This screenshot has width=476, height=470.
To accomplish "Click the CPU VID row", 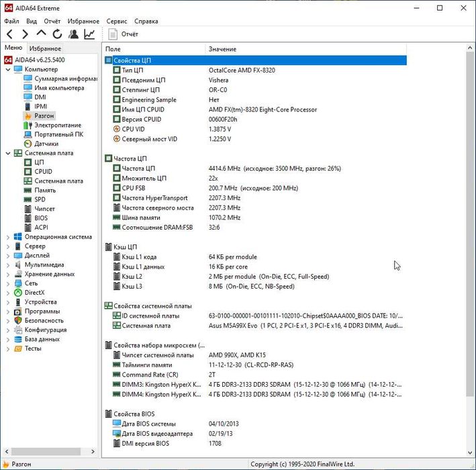I will (x=255, y=130).
